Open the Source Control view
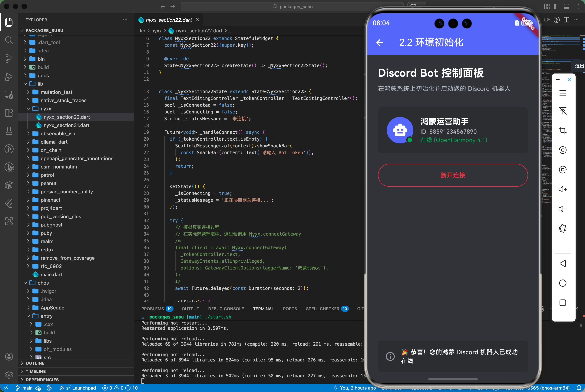The image size is (585, 392). [9, 58]
